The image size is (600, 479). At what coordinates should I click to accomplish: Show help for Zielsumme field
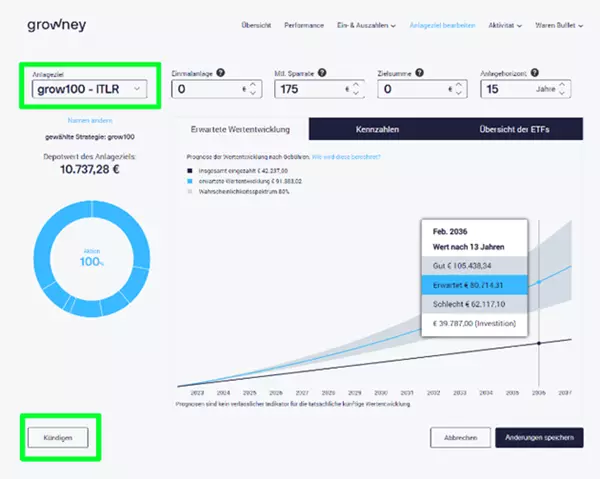click(420, 73)
